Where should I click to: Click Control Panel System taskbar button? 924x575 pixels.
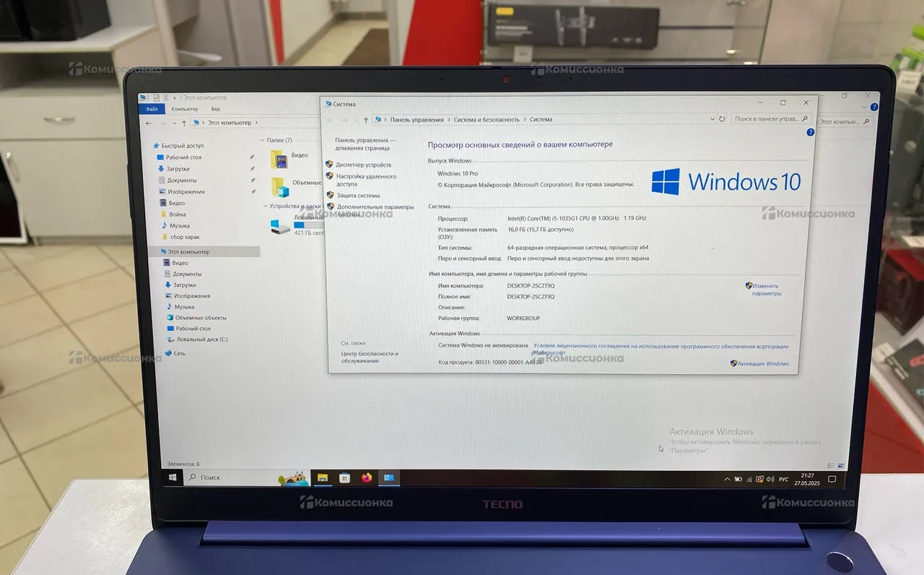coord(388,477)
